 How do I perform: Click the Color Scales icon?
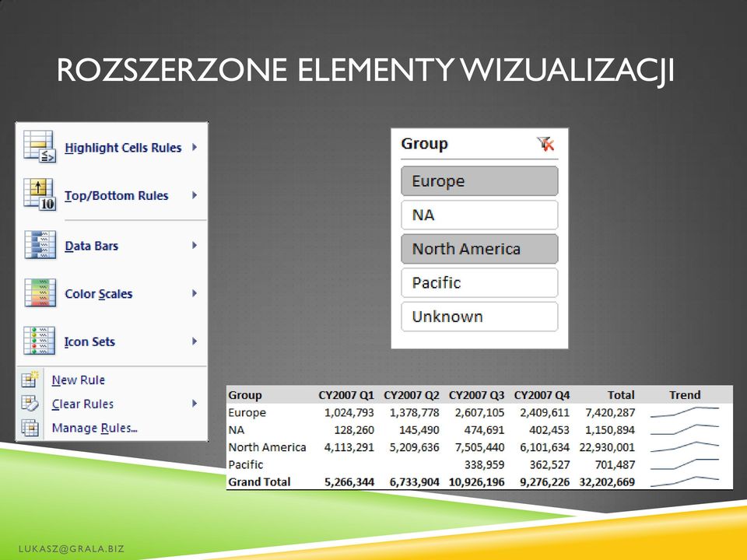coord(40,293)
